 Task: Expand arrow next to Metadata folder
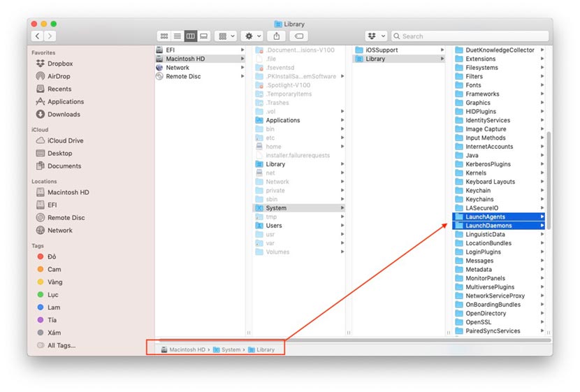pos(542,270)
